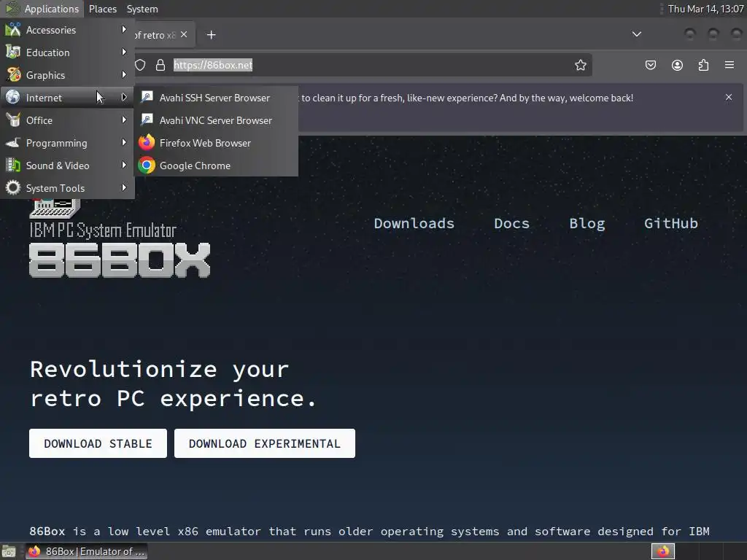747x560 pixels.
Task: Open the Extensions puzzle icon
Action: pyautogui.click(x=703, y=65)
